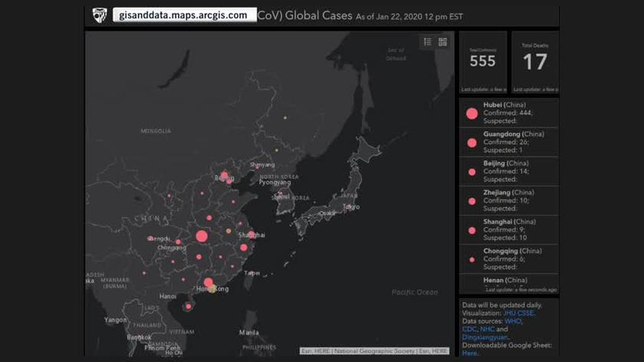Click the large Hubei case circle on map

202,236
